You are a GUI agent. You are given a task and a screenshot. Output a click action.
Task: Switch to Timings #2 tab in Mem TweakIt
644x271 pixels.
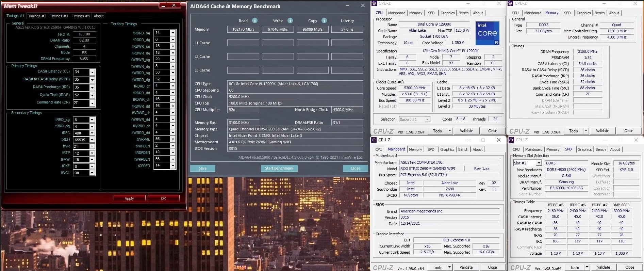37,16
